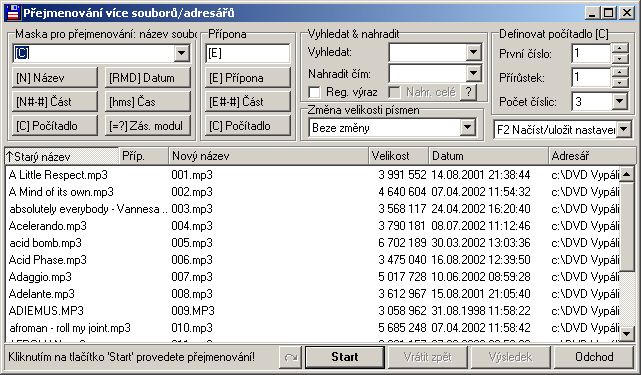Click the Přípona '[E]' input field
This screenshot has height=375, width=641.
248,53
